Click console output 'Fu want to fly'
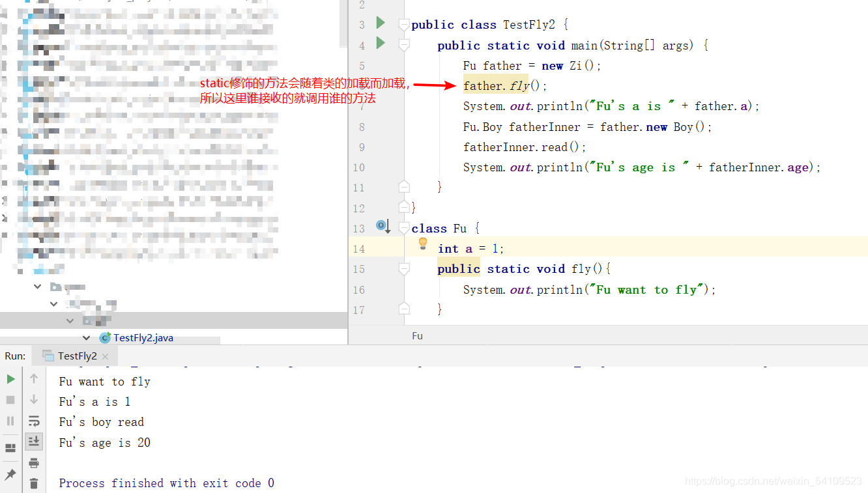The width and height of the screenshot is (868, 493). [x=105, y=382]
